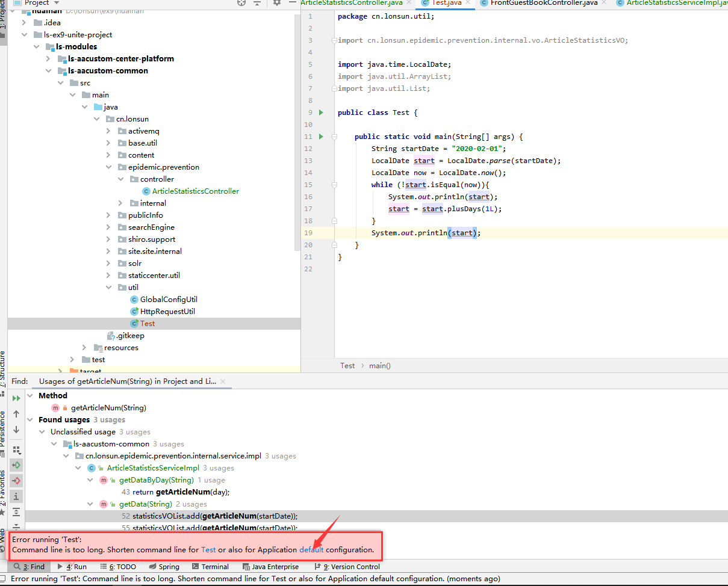Go to next occurrence arrow in Find panel
Screen dimensions: 728x586
(x=16, y=430)
